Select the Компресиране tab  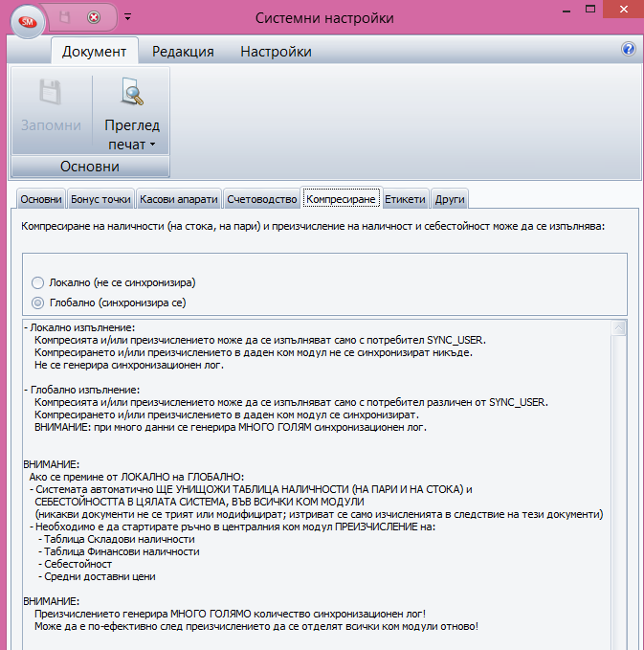coord(341,199)
